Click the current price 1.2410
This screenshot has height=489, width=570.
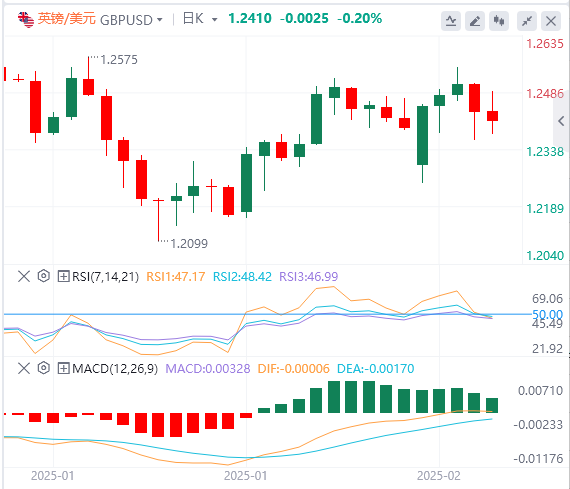tap(250, 18)
